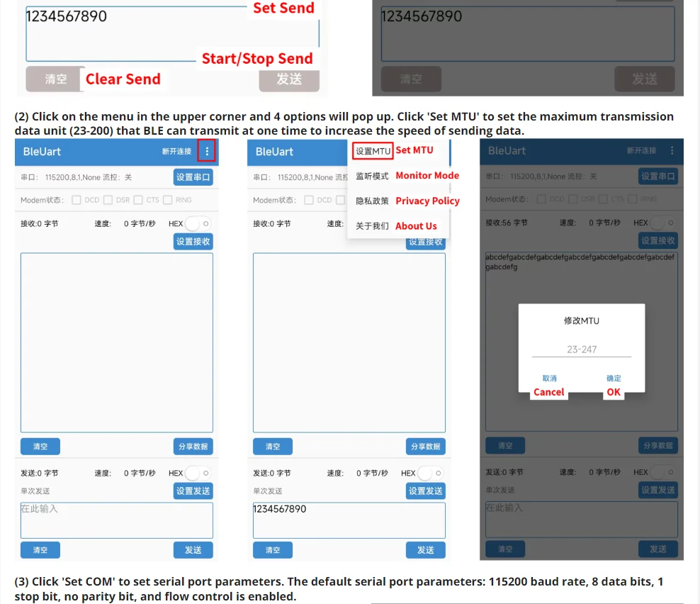Image resolution: width=700 pixels, height=604 pixels.
Task: Tap 分享数据 in the left BleUart screenshot
Action: 193,447
